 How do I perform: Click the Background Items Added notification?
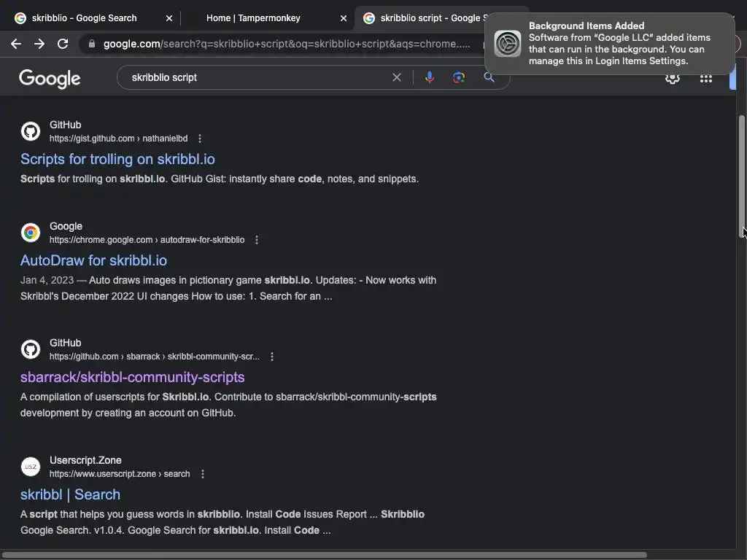coord(610,43)
